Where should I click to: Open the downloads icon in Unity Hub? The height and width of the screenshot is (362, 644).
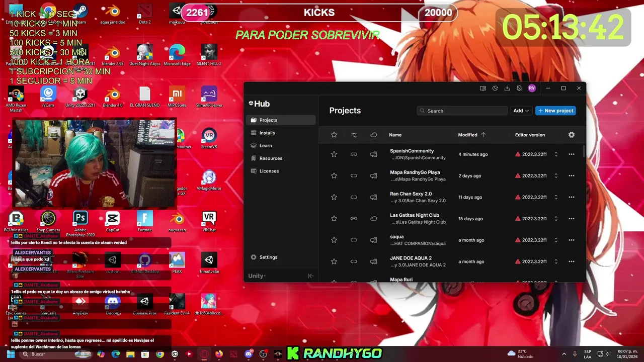click(507, 88)
